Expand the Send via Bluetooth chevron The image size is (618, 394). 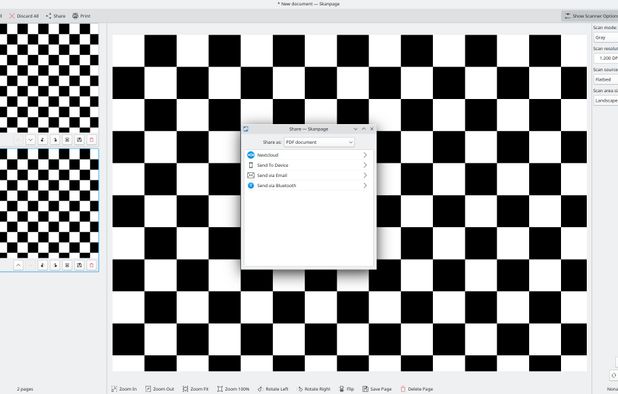pos(365,186)
